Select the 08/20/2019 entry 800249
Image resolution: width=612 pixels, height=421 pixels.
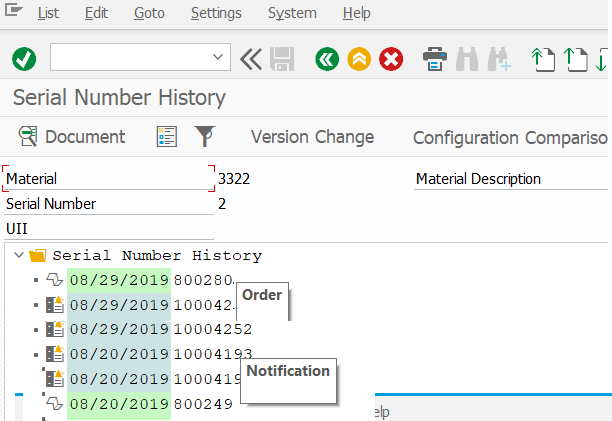[x=203, y=403]
